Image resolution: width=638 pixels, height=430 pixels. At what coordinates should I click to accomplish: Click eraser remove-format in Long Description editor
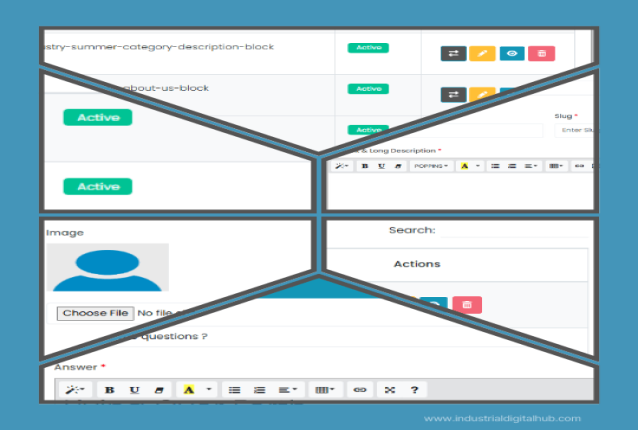tap(398, 166)
